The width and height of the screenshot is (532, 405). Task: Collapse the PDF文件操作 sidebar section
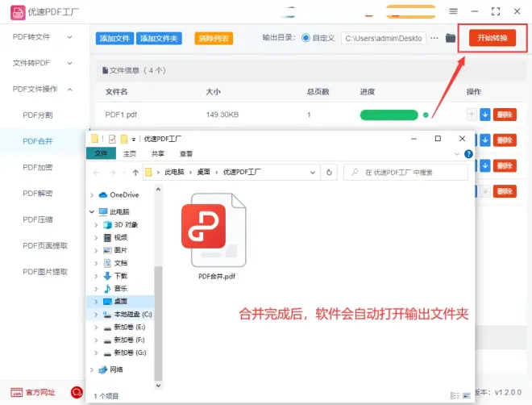(69, 90)
